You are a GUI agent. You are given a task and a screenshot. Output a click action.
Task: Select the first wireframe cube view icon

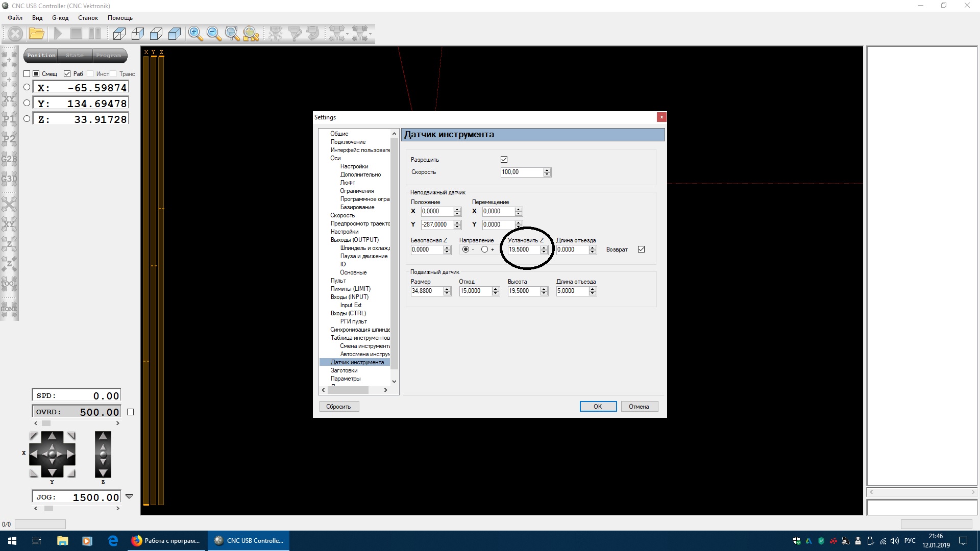[119, 34]
